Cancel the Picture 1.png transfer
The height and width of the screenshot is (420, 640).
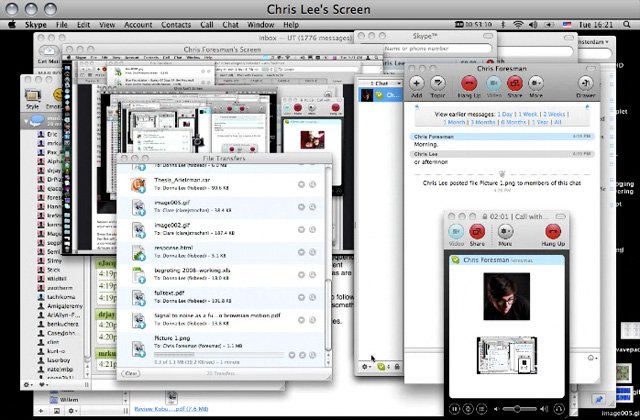tap(302, 355)
